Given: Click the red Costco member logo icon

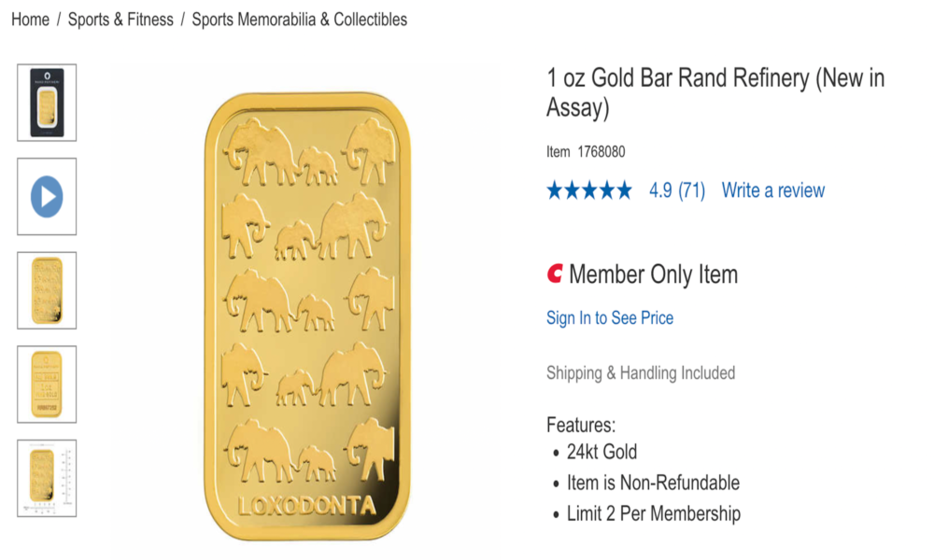Looking at the screenshot, I should coord(555,274).
